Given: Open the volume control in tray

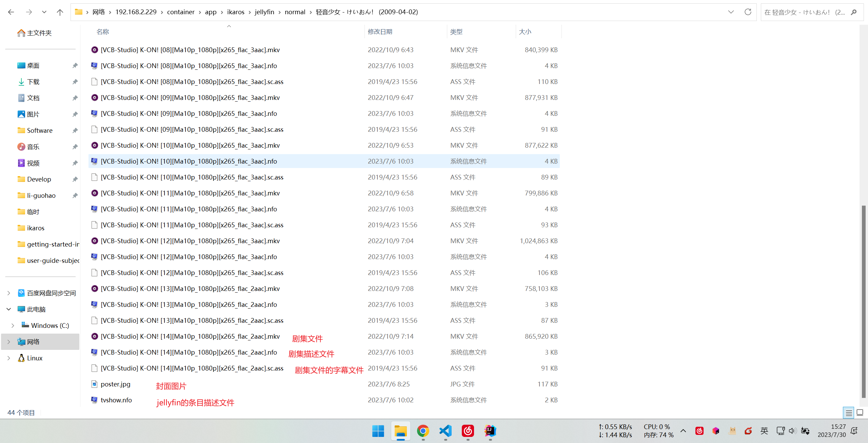Looking at the screenshot, I should point(792,431).
